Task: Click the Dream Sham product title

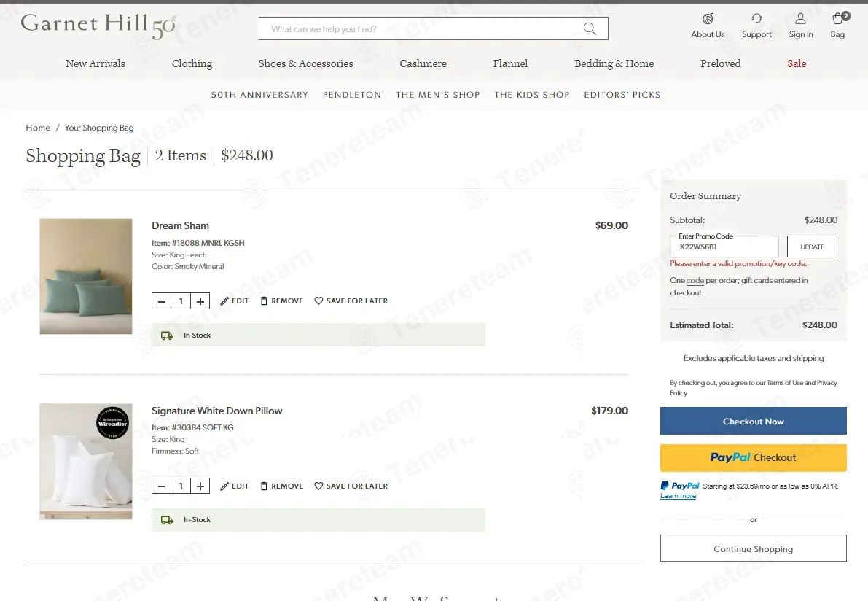Action: pyautogui.click(x=181, y=226)
